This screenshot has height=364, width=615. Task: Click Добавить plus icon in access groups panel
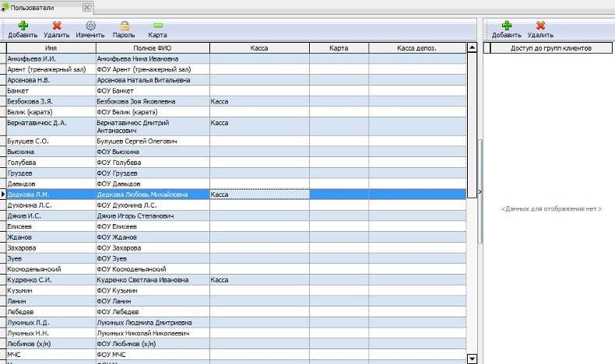pyautogui.click(x=507, y=26)
